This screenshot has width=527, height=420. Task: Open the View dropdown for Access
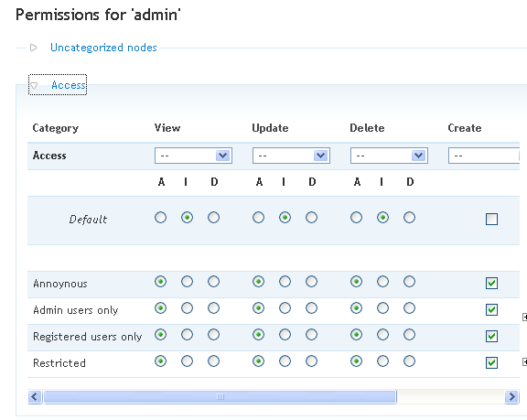[193, 156]
